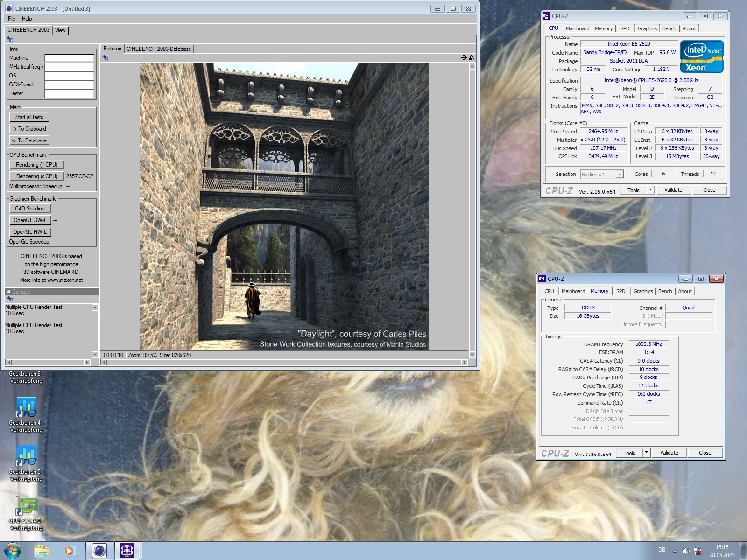The image size is (747, 560).
Task: Open Geekbench 3 desktop shortcut
Action: click(x=27, y=377)
